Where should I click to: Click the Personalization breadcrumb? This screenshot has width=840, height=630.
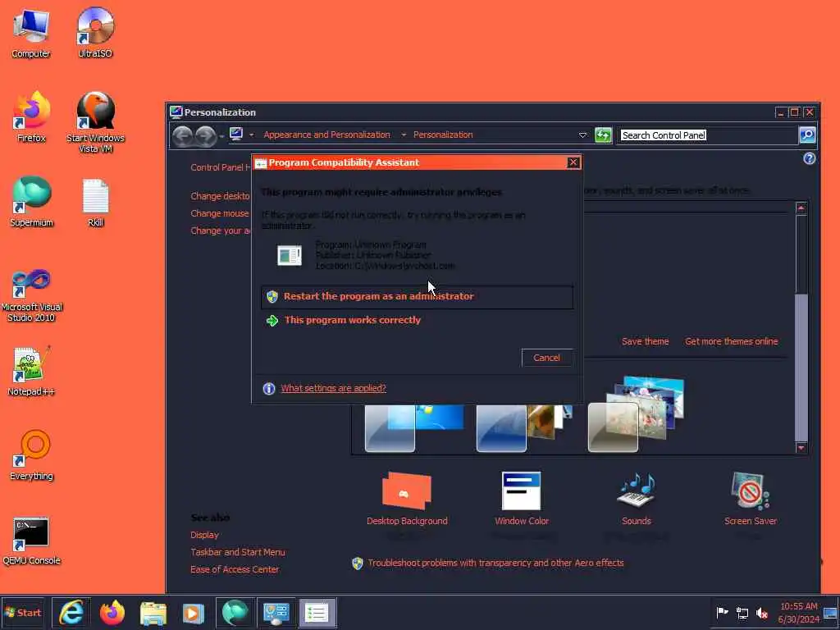point(443,135)
